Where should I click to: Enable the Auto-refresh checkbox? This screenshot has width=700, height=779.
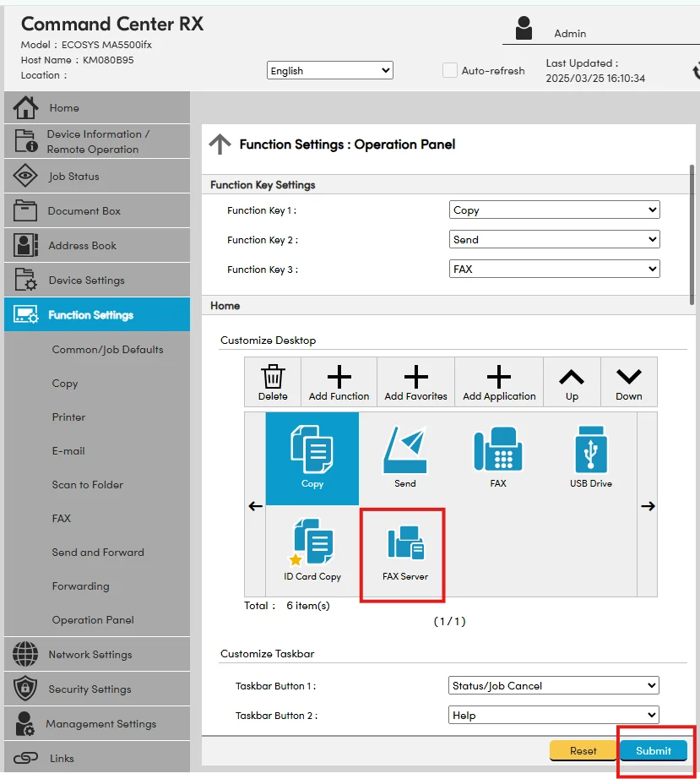click(450, 71)
